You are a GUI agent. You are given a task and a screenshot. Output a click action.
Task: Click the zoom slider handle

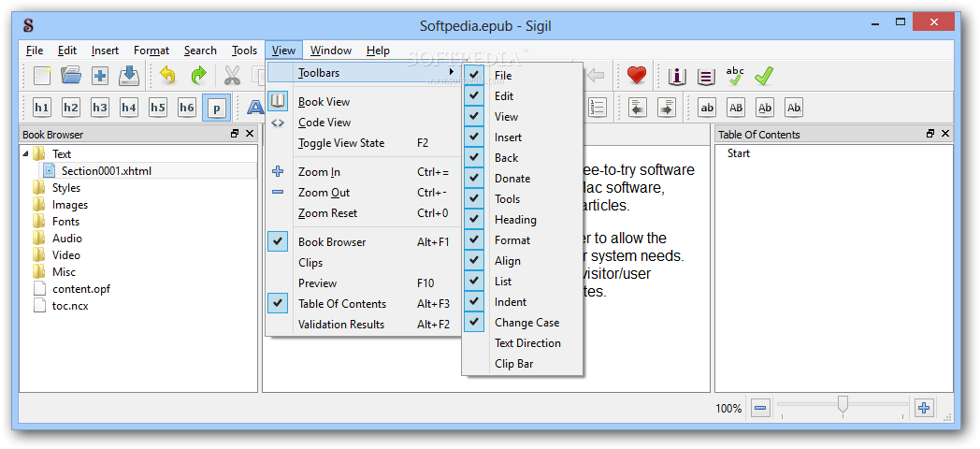pyautogui.click(x=843, y=405)
